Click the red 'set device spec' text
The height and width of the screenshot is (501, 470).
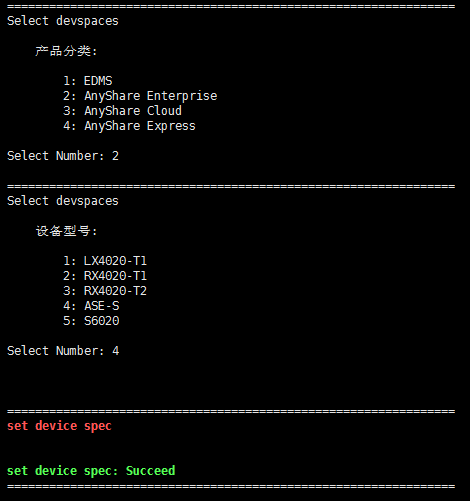pyautogui.click(x=59, y=426)
